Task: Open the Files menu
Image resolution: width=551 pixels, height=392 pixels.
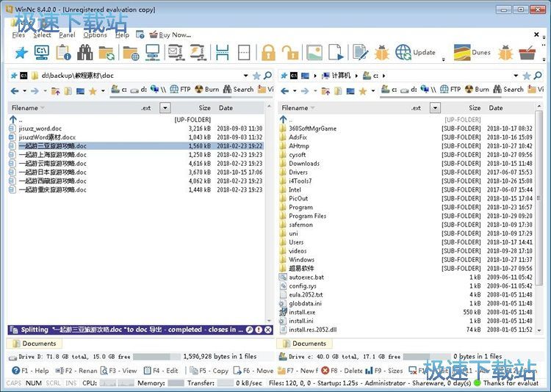Action: click(18, 35)
